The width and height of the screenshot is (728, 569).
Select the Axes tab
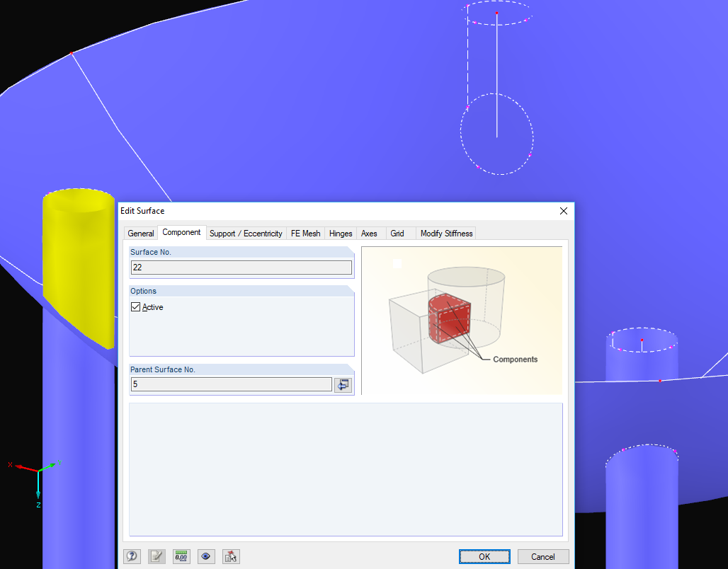369,233
